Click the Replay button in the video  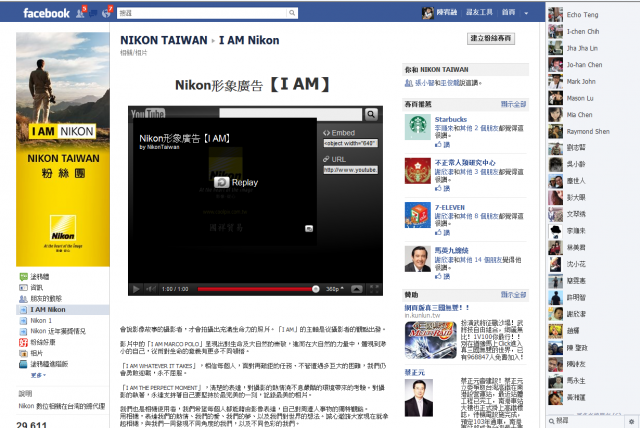pyautogui.click(x=236, y=182)
